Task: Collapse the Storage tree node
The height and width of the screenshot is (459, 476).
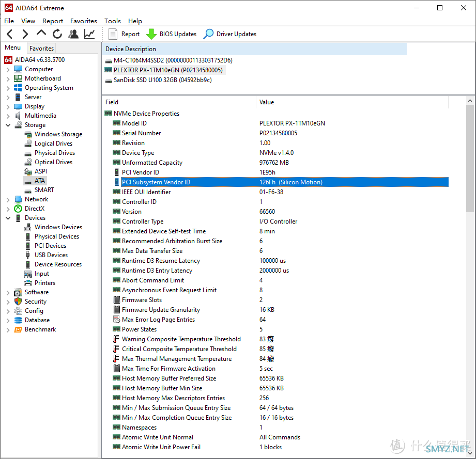Action: click(8, 125)
